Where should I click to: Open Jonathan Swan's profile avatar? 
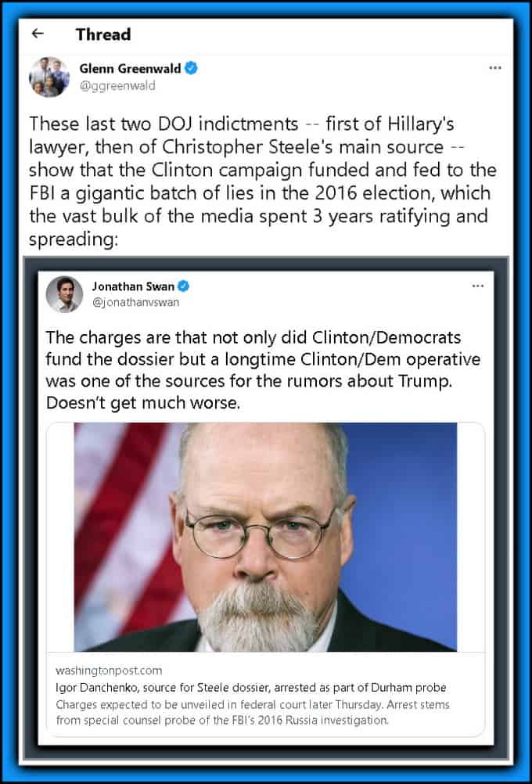coord(64,294)
